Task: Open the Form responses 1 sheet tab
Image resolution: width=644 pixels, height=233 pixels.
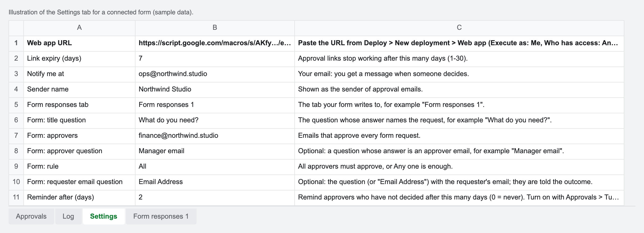Action: point(161,216)
